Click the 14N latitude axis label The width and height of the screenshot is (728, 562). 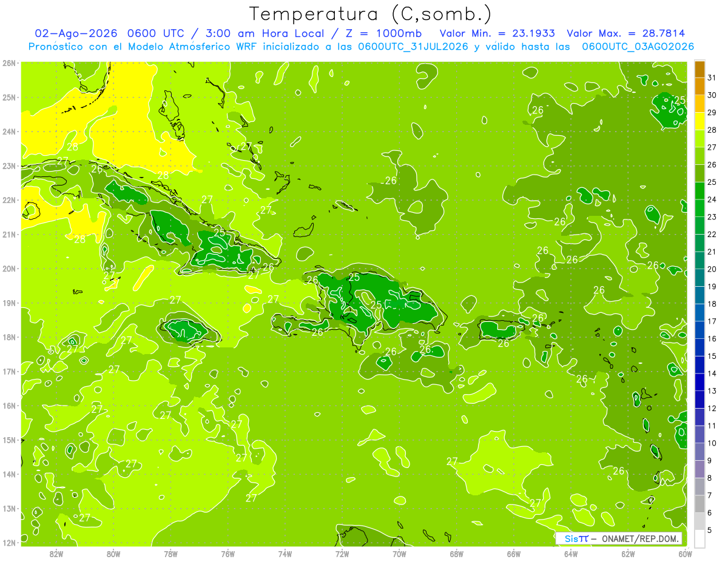[10, 474]
